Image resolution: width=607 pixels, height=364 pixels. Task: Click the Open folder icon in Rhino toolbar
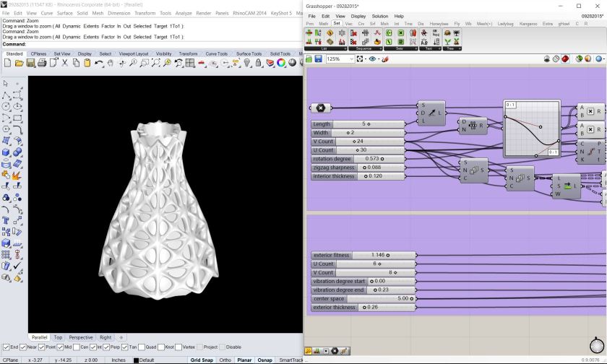18,64
